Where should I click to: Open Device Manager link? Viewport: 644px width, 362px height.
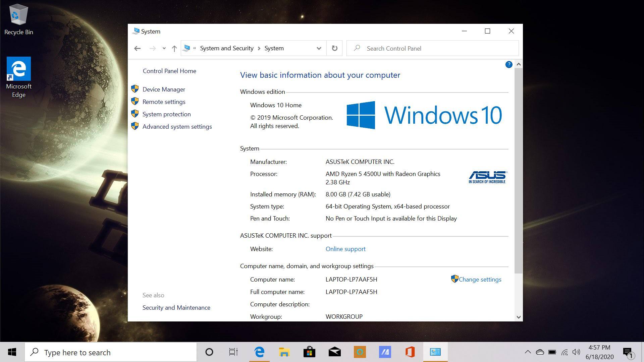click(x=164, y=89)
